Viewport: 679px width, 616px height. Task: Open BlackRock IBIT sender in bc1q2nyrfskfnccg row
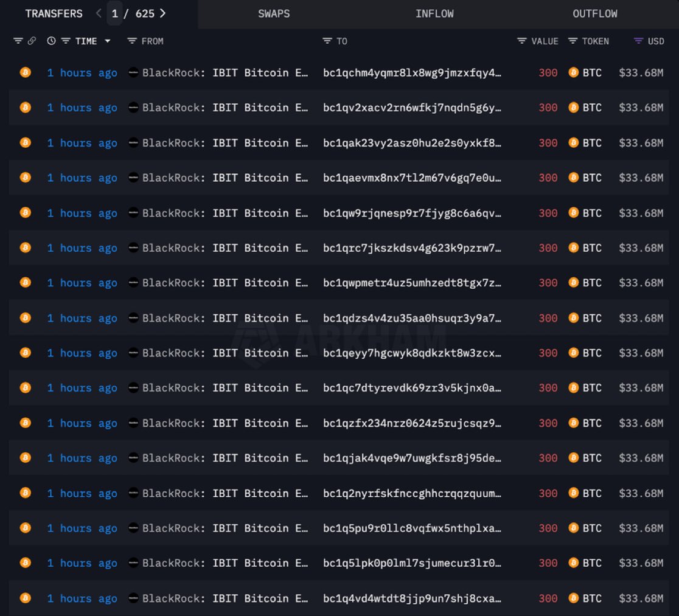(x=225, y=493)
